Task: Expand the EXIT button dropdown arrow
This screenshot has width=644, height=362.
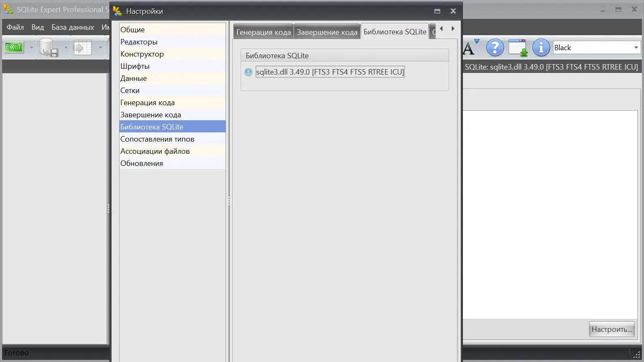Action: coord(31,47)
